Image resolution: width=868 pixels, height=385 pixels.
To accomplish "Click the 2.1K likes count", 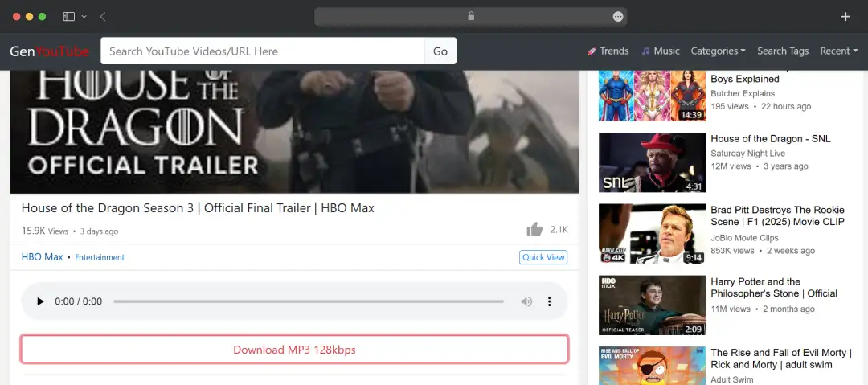I will click(x=559, y=229).
